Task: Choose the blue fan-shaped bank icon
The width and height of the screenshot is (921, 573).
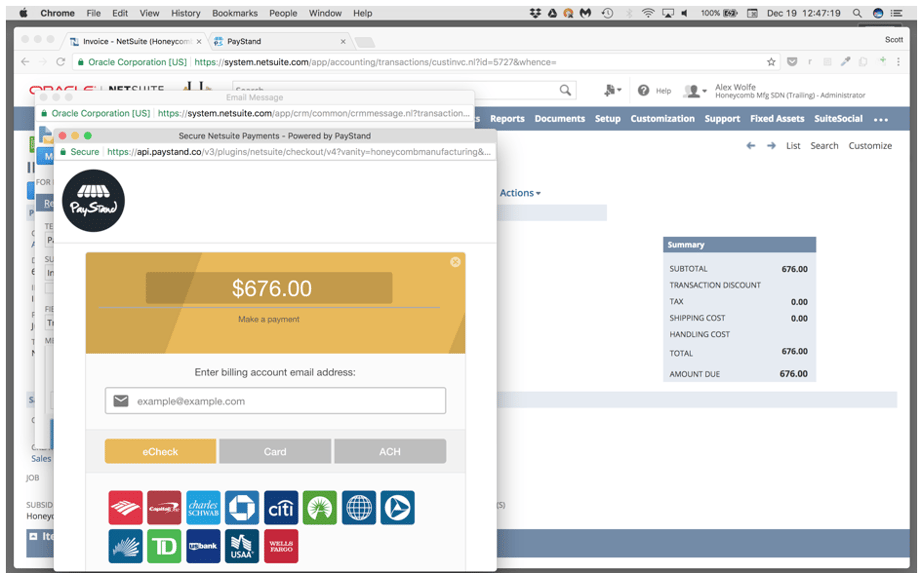Action: point(125,546)
